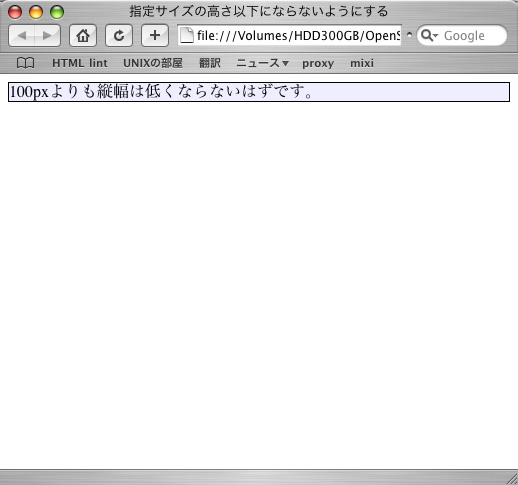
Task: Zoom window with the green button
Action: (x=57, y=12)
